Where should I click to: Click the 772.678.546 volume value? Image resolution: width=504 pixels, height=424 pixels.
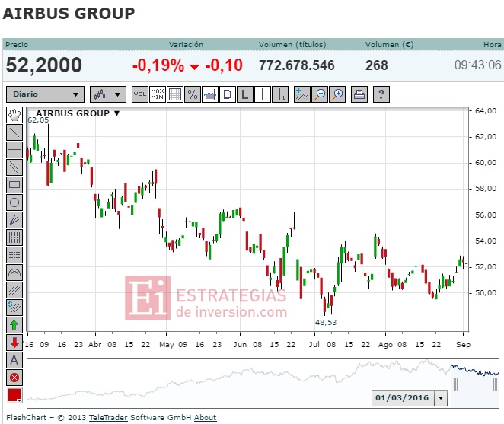pyautogui.click(x=297, y=65)
